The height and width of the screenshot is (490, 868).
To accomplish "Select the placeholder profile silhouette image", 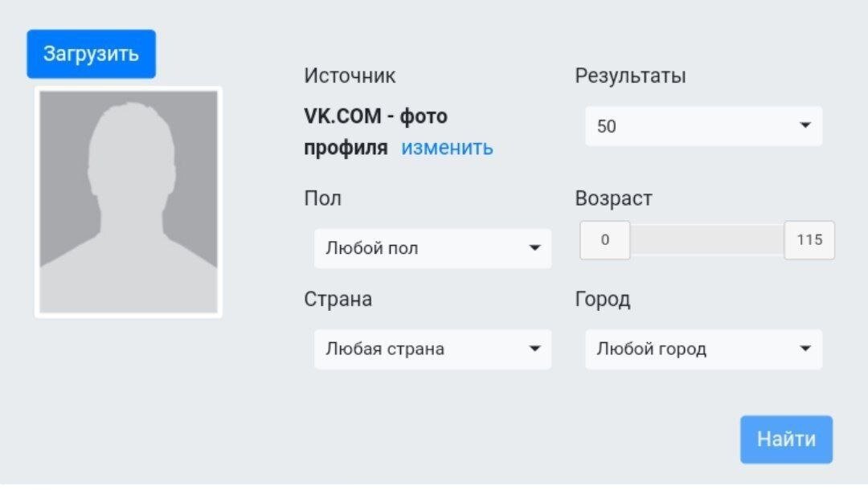I will pos(129,202).
